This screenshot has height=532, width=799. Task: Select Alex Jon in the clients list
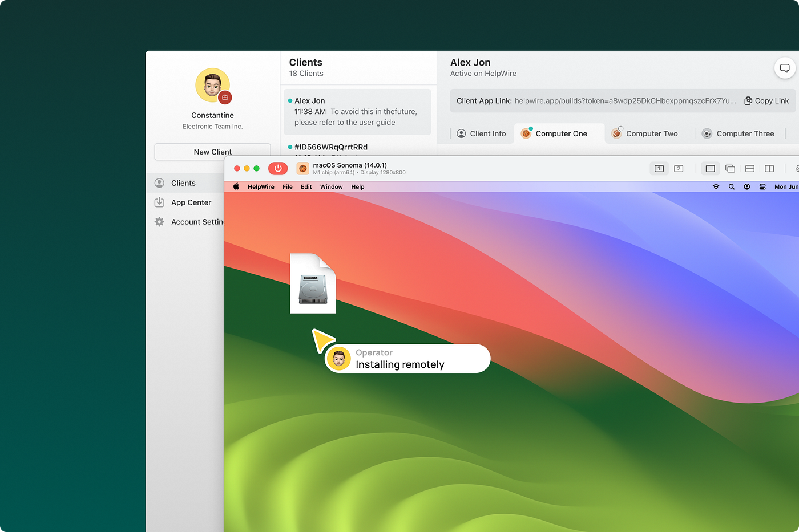[357, 112]
